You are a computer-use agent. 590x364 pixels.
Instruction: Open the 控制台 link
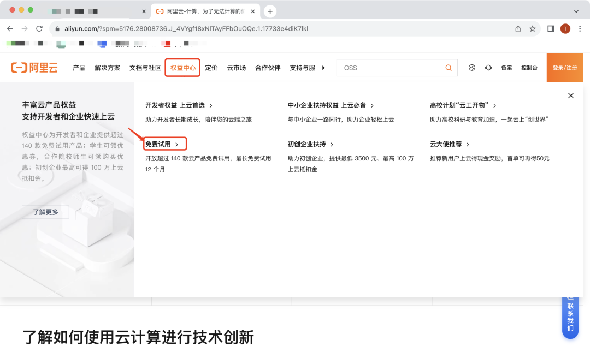tap(529, 67)
